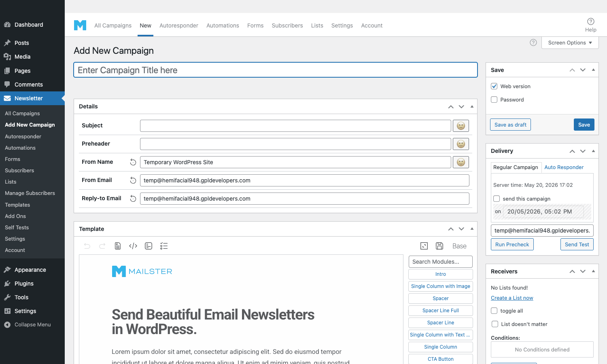Viewport: 607px width, 364px height.
Task: Click the Mailster logo in top navigation
Action: [80, 25]
